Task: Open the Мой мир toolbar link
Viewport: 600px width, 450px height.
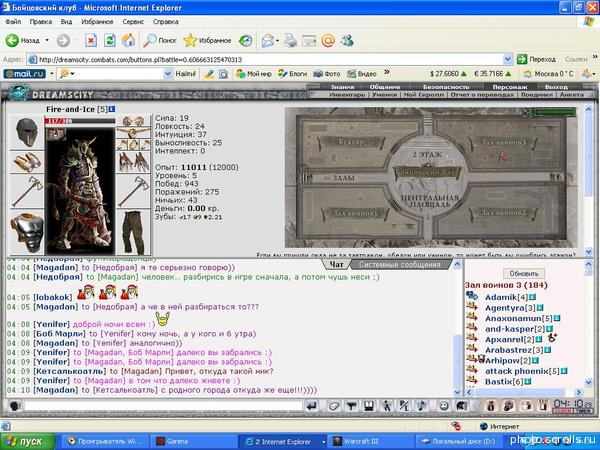Action: (254, 74)
